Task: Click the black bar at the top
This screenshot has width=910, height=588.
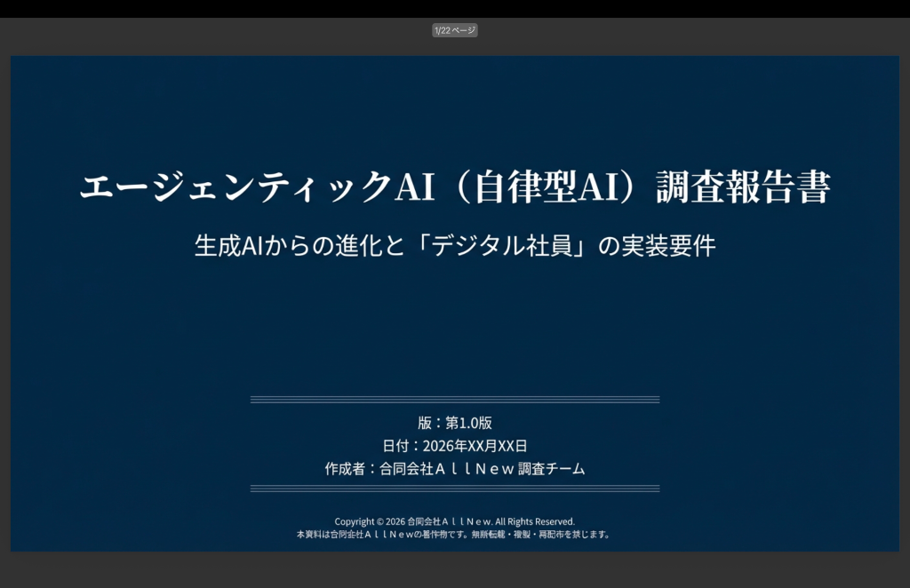Action: [x=454, y=8]
